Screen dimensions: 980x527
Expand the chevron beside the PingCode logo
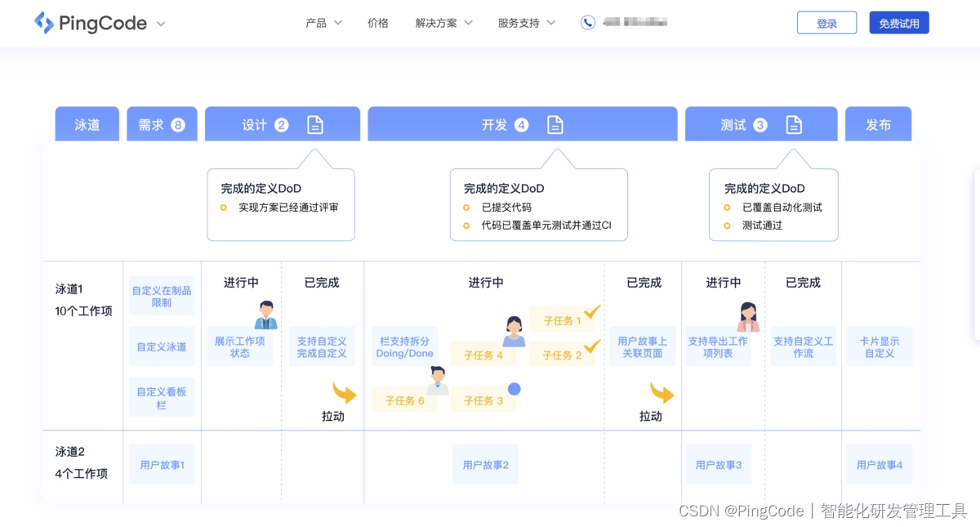(160, 24)
